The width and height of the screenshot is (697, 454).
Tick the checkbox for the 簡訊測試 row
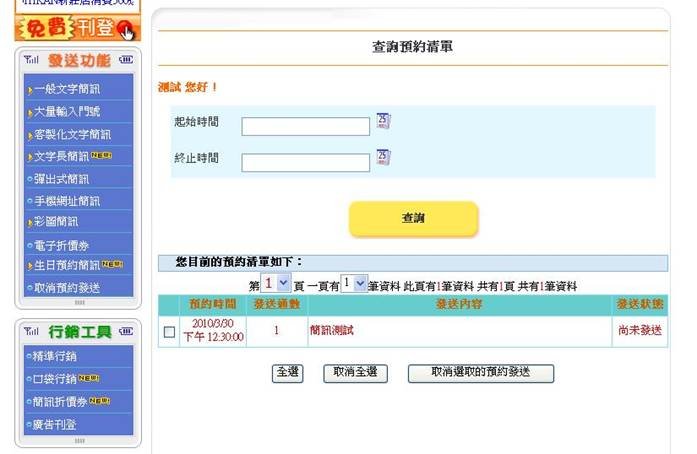coord(169,331)
